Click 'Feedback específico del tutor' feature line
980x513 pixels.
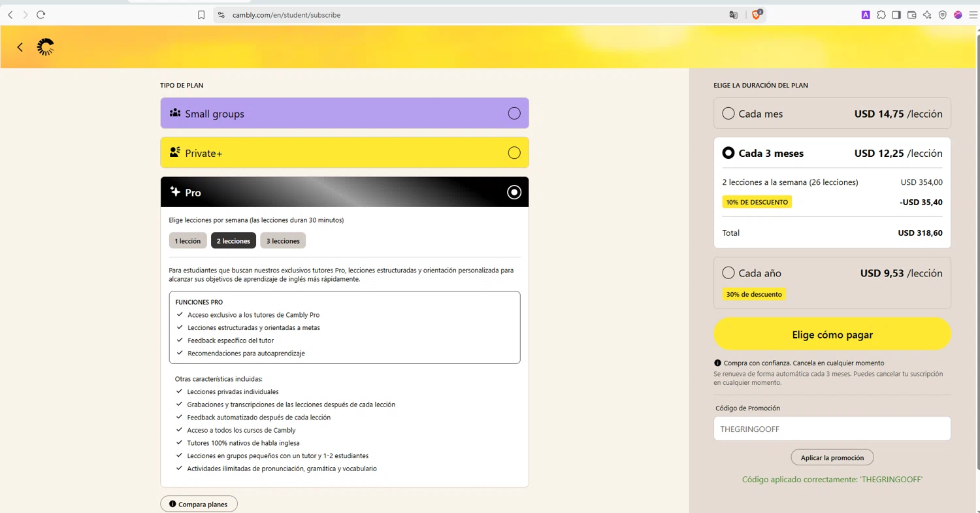[231, 340]
